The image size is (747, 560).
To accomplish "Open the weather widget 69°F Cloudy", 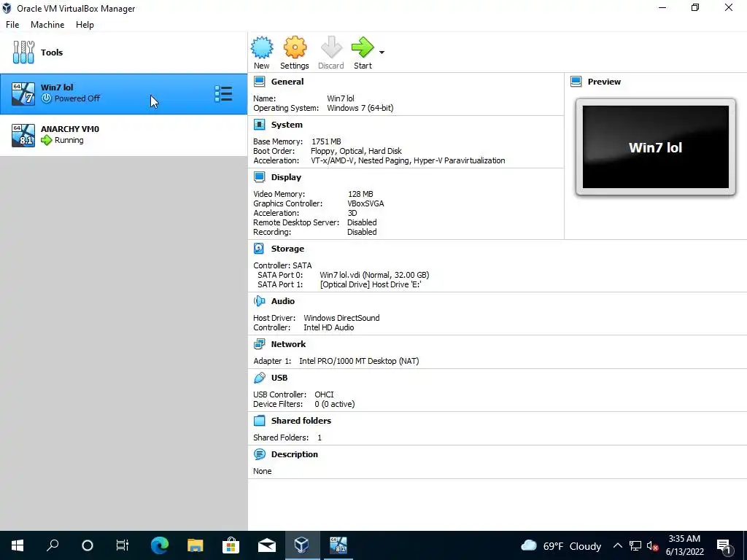I will [561, 545].
